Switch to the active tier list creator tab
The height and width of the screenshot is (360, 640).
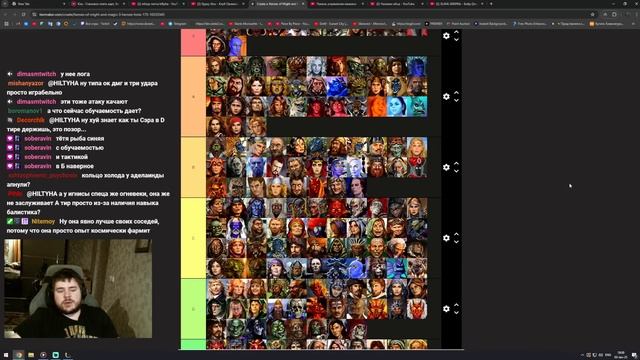[x=278, y=4]
